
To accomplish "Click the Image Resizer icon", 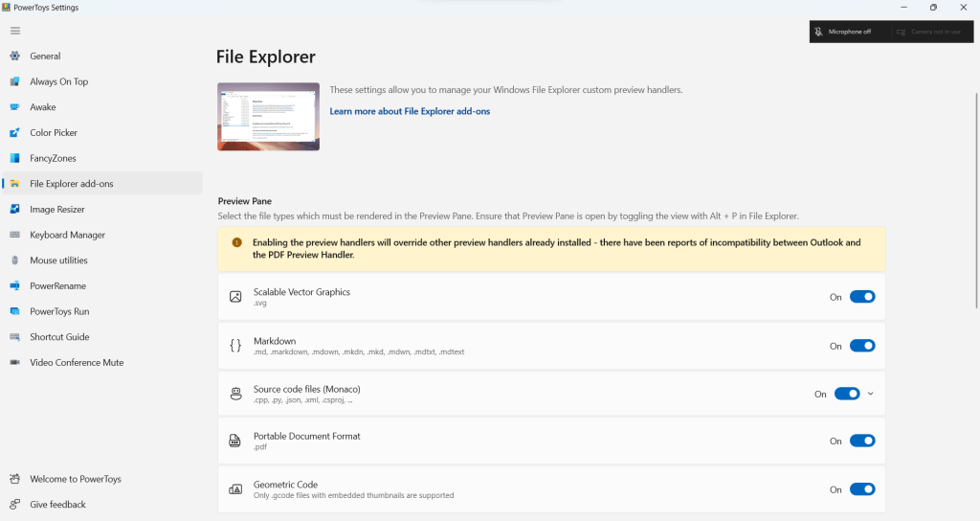I will (x=15, y=210).
